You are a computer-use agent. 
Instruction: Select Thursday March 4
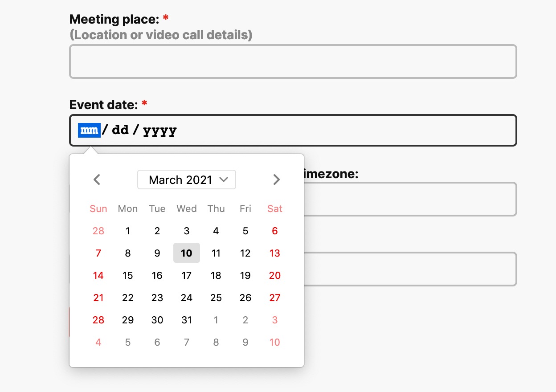[x=216, y=231]
